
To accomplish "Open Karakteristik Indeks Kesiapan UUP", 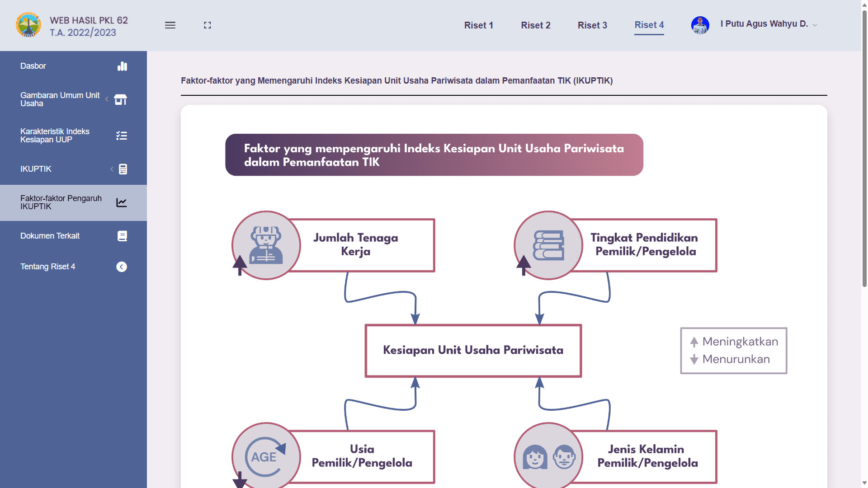I will click(73, 136).
